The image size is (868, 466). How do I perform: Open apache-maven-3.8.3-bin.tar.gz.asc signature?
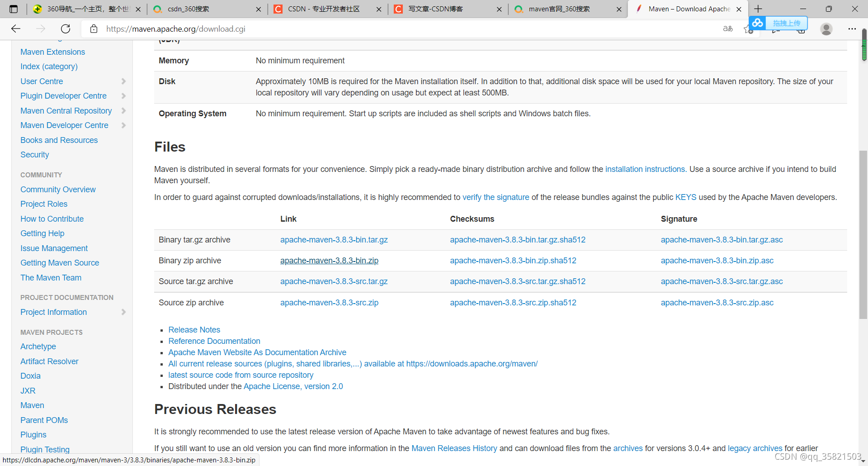(722, 240)
